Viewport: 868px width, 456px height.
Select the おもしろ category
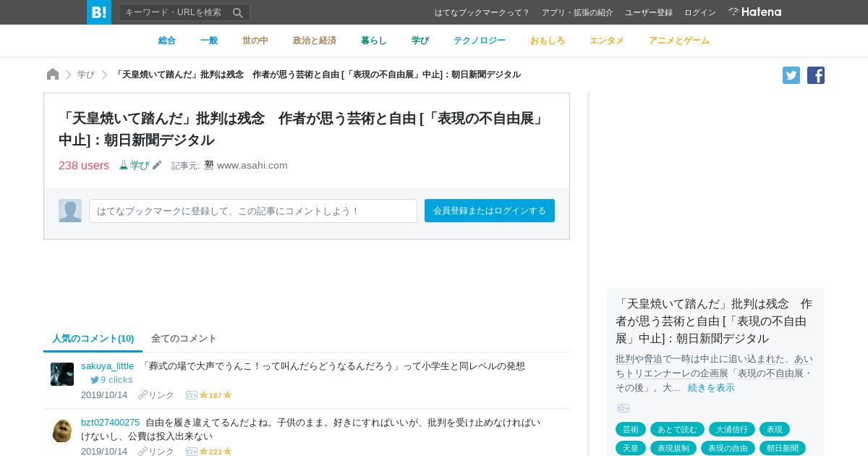tap(548, 41)
